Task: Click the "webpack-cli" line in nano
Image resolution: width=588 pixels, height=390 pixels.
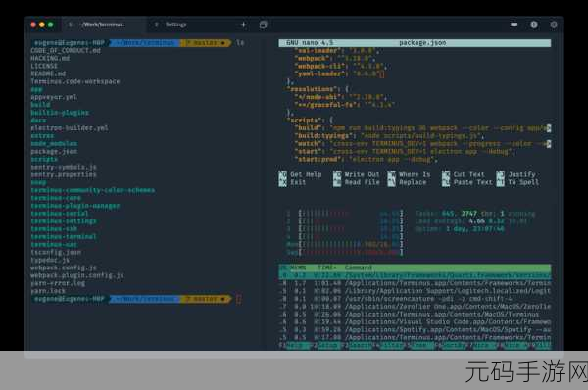Action: (x=341, y=66)
